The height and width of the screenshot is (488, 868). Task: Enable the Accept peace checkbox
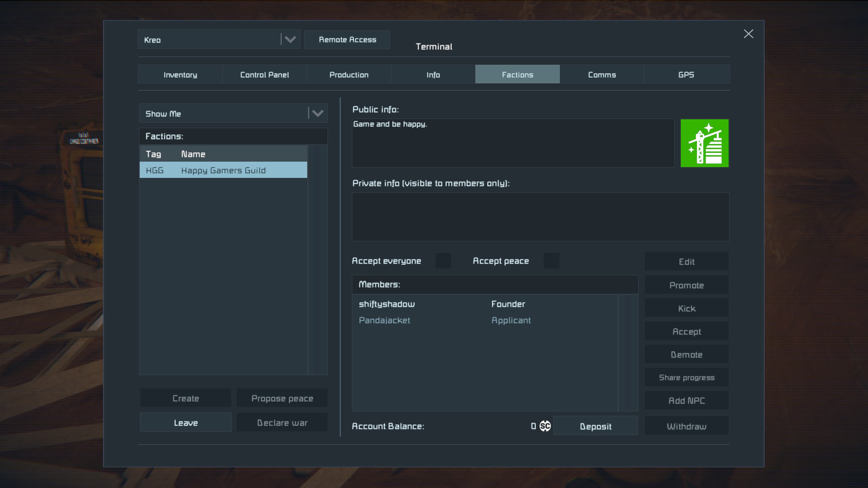[x=551, y=261]
